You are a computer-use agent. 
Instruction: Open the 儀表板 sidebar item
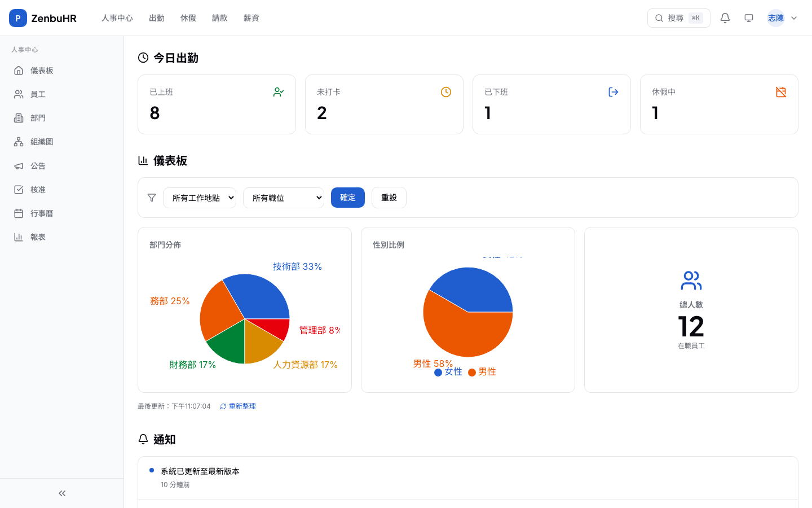point(62,71)
